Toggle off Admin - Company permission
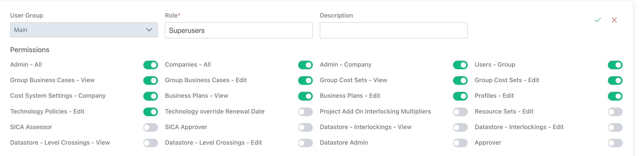 [460, 65]
